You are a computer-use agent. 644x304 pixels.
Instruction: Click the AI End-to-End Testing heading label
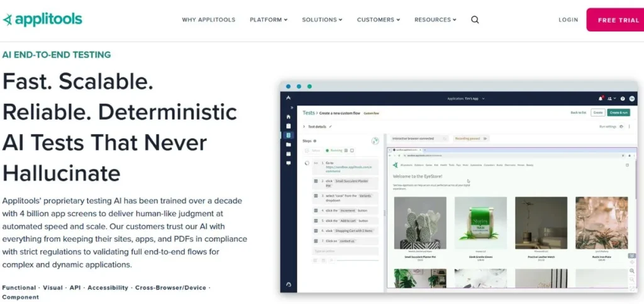[x=57, y=55]
